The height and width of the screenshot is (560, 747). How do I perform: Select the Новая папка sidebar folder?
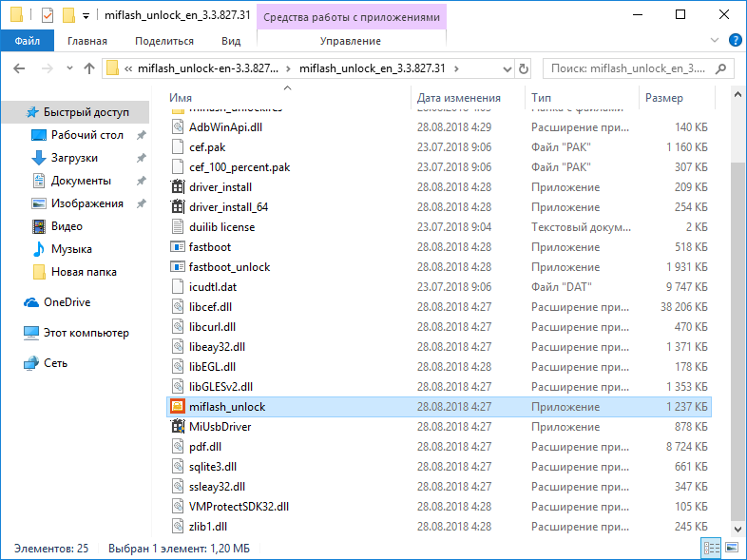(84, 272)
